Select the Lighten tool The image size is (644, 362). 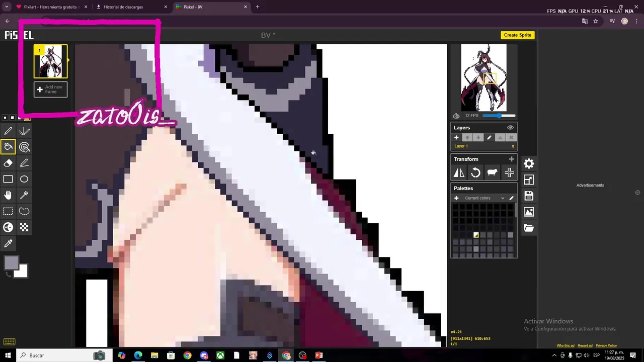(8, 228)
